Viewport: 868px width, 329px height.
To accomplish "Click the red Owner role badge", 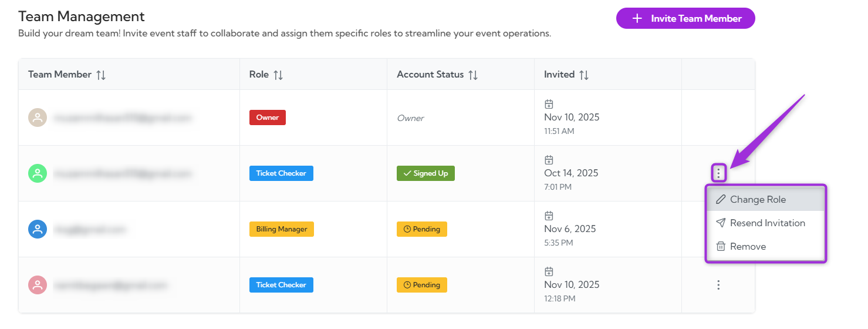I will point(268,117).
